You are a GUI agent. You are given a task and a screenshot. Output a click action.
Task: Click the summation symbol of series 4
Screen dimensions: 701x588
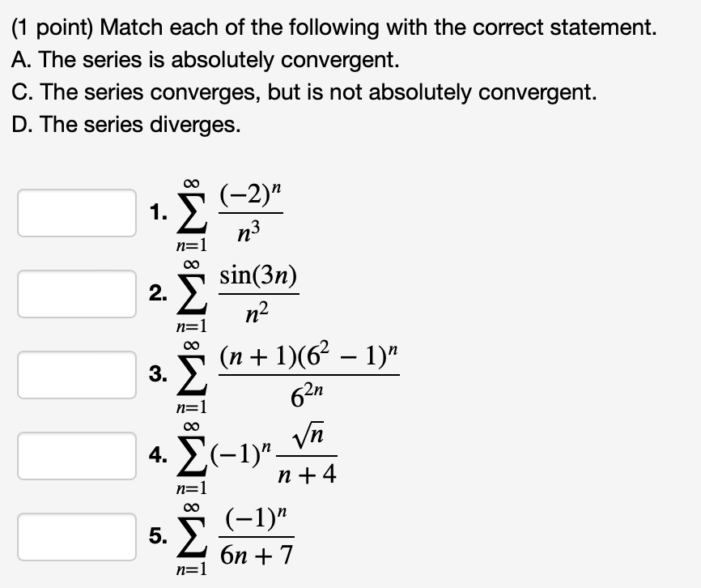(191, 455)
